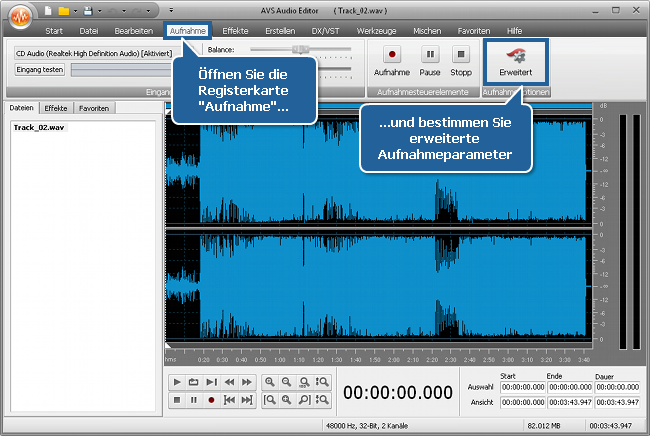Image resolution: width=650 pixels, height=436 pixels.
Task: Open the customize quick access toolbar dropdown
Action: coord(171,10)
